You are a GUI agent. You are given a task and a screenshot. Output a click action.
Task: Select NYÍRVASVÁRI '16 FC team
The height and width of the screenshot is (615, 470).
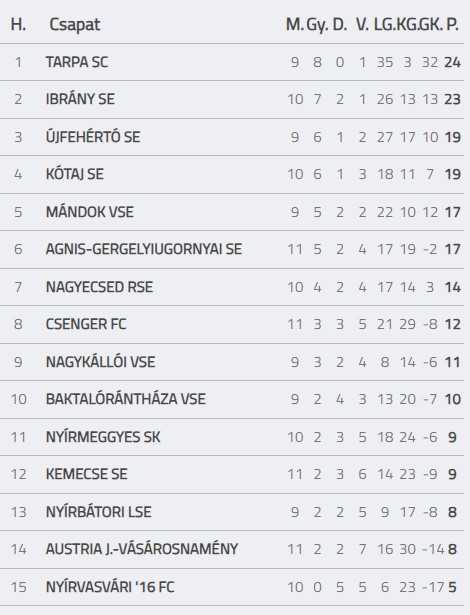coord(110,587)
